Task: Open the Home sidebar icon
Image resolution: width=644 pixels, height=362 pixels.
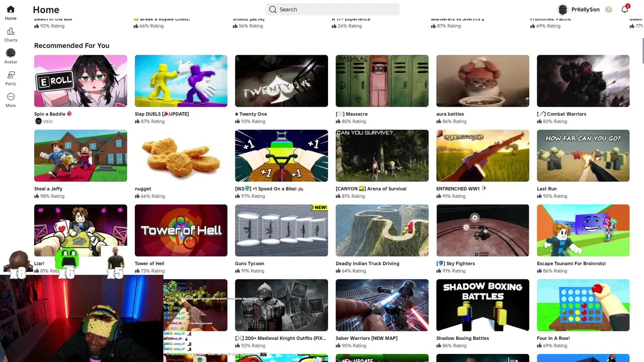Action: (x=11, y=10)
